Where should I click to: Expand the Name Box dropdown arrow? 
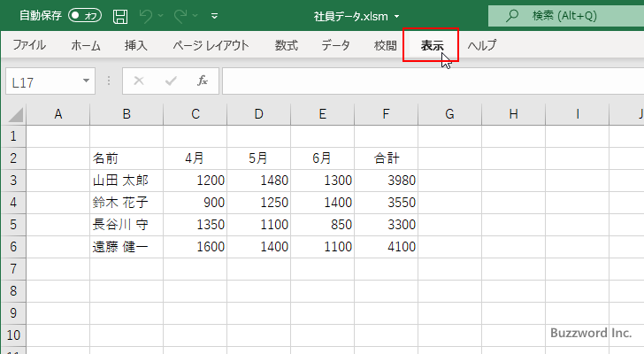tap(87, 81)
